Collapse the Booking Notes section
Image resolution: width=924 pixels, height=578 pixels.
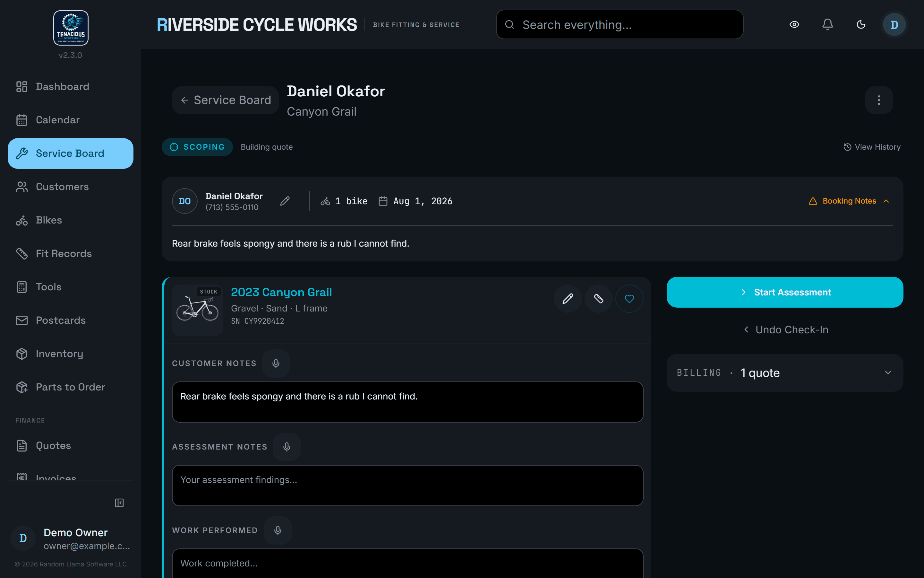[849, 201]
